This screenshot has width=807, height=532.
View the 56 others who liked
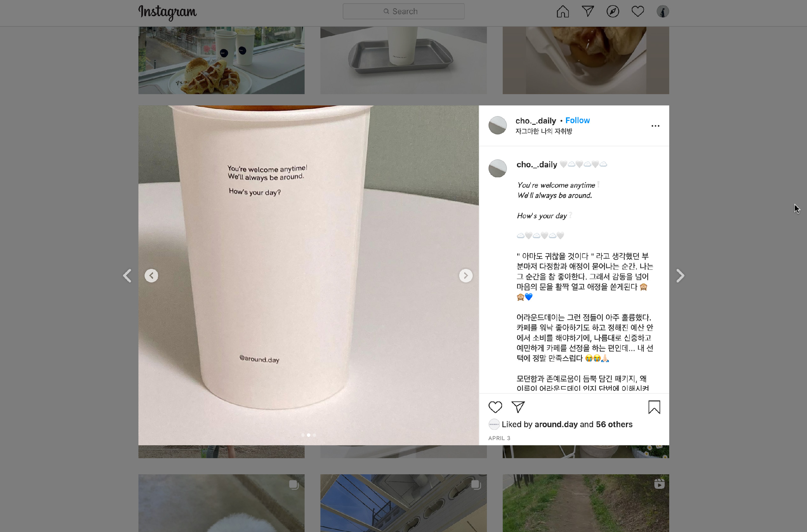(x=614, y=424)
